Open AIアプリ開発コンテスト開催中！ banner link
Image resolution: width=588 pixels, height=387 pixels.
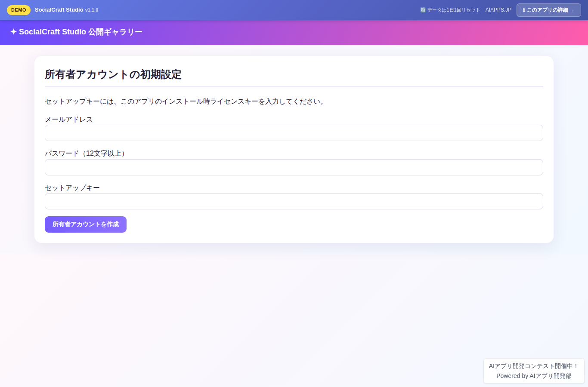[534, 366]
